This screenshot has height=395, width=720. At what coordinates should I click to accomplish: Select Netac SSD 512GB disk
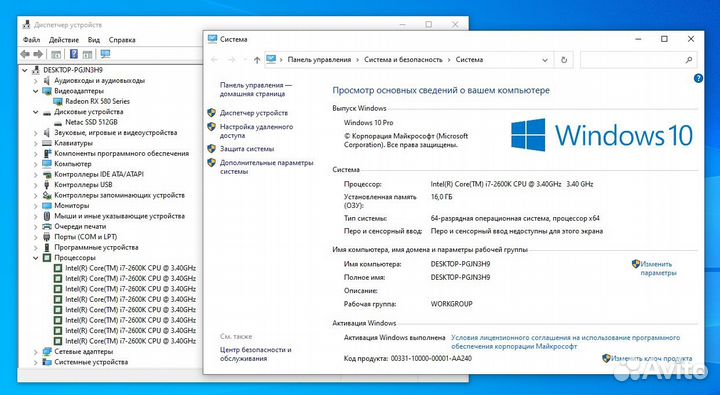[91, 122]
